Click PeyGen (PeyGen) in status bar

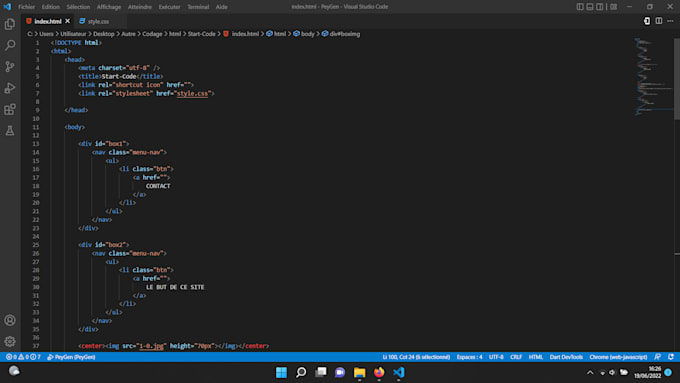click(71, 357)
